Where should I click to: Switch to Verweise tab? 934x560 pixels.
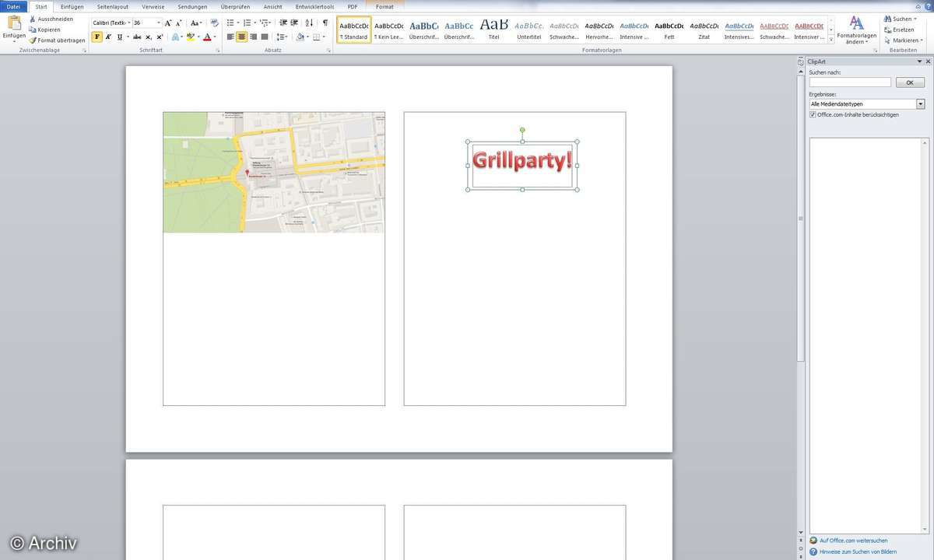(153, 6)
